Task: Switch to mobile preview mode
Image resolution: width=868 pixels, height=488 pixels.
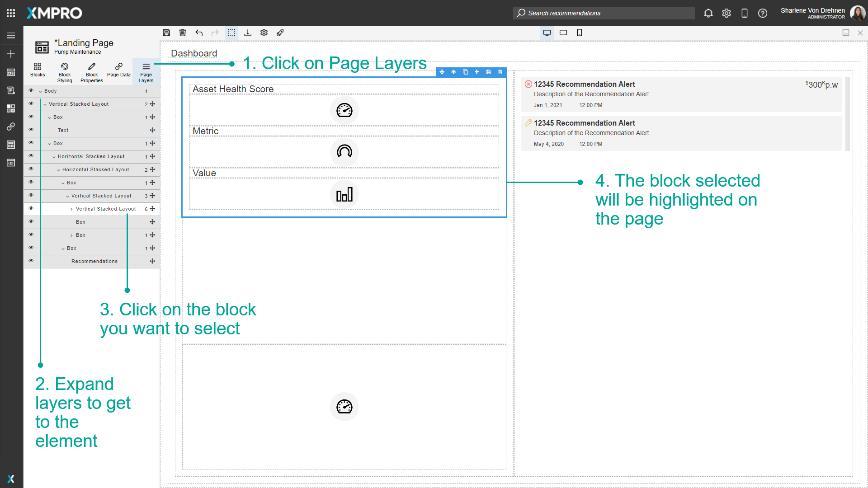Action: (580, 33)
